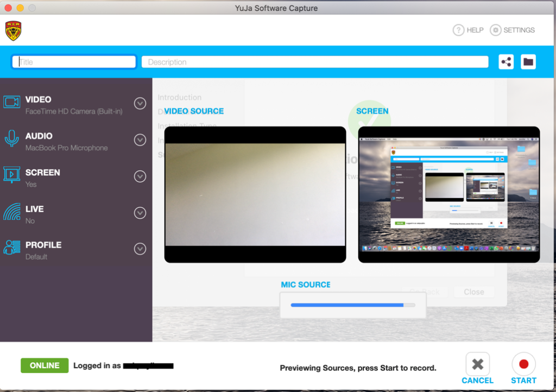The image size is (556, 392).
Task: Expand the Screen option dropdown chevron
Action: (140, 176)
